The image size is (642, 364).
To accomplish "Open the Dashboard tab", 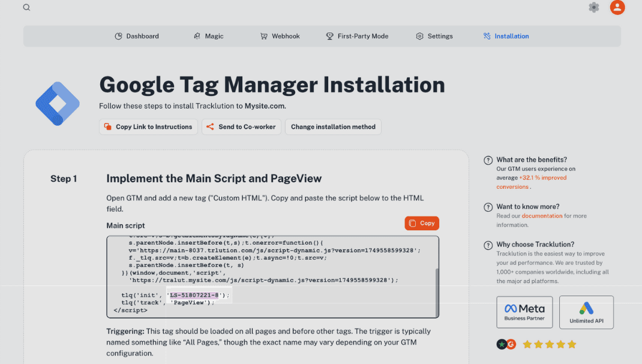I will tap(137, 36).
